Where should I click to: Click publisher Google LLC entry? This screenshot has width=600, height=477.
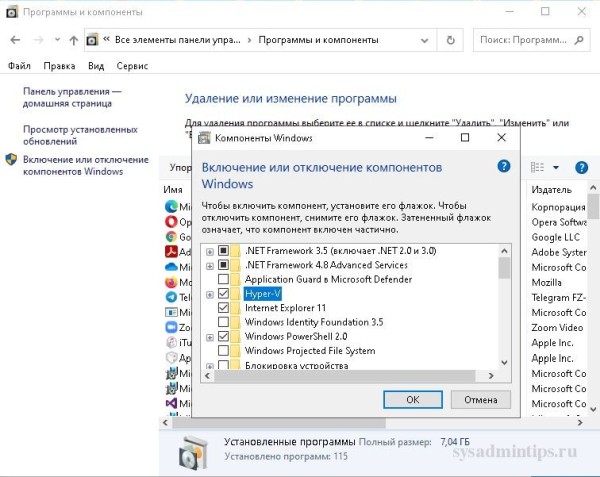556,237
